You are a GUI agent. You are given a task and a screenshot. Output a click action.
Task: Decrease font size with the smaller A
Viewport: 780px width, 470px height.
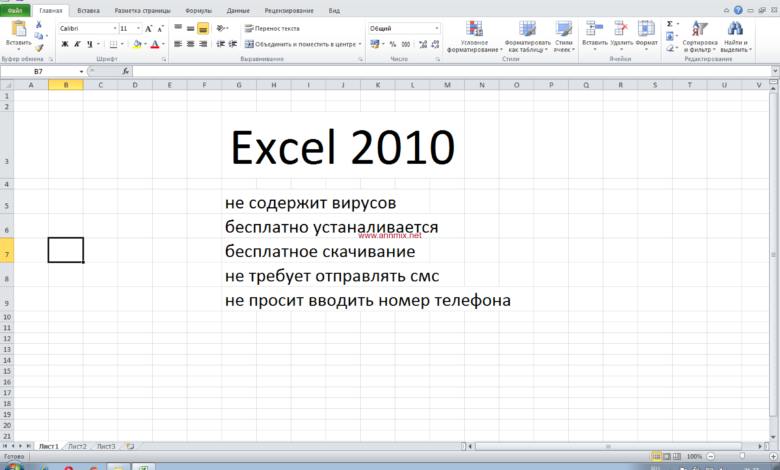point(160,29)
